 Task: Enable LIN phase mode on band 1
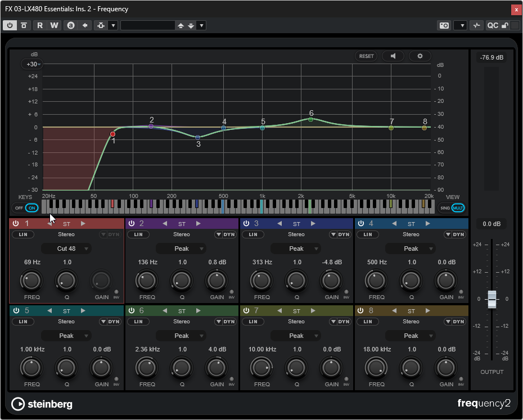(23, 234)
